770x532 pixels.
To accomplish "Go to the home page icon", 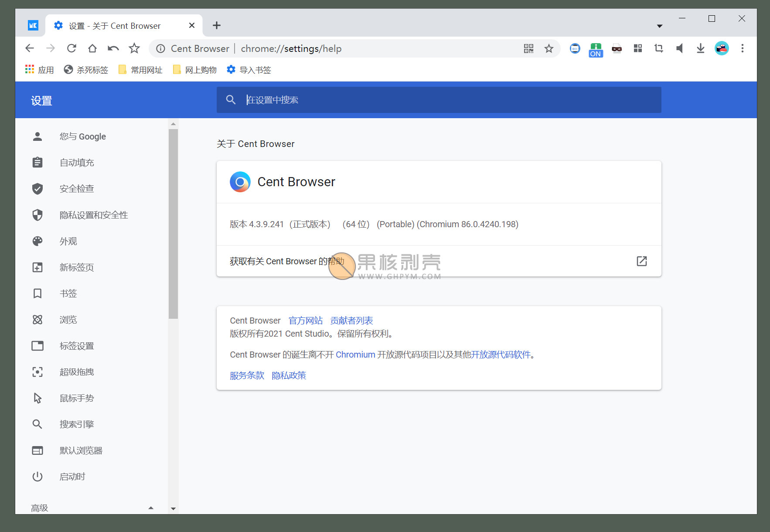I will coord(92,48).
